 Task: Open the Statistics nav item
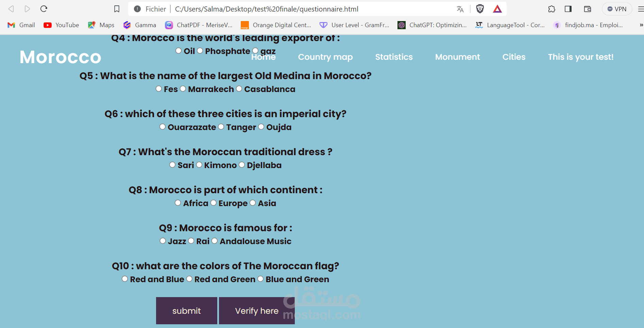coord(394,57)
